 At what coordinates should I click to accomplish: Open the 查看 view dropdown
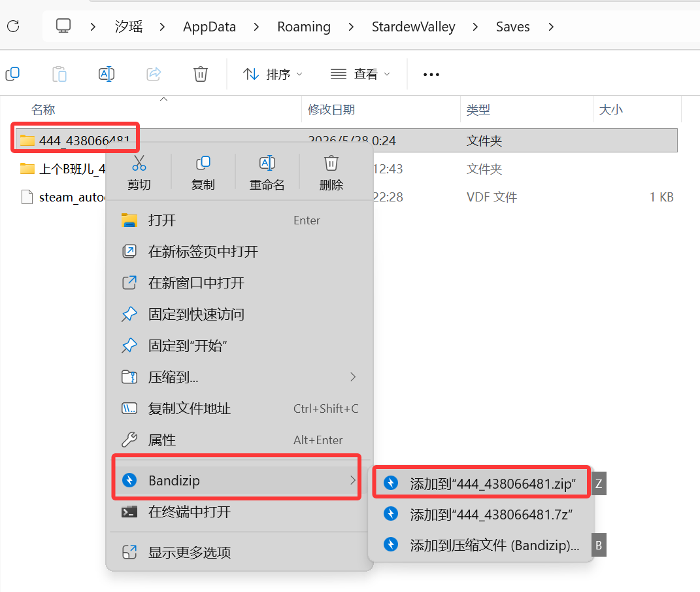[360, 74]
